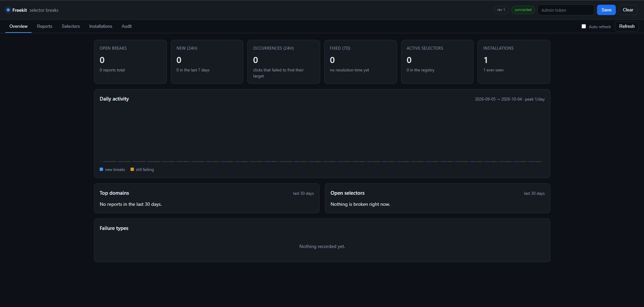The image size is (644, 307).
Task: Click 'Nothing recorded yet.' message
Action: (x=322, y=246)
